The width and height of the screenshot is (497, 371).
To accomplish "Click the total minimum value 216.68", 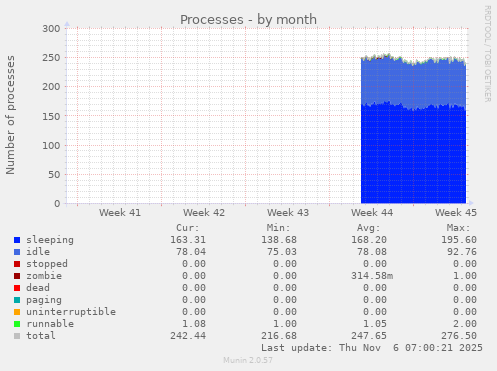I will coord(279,336).
